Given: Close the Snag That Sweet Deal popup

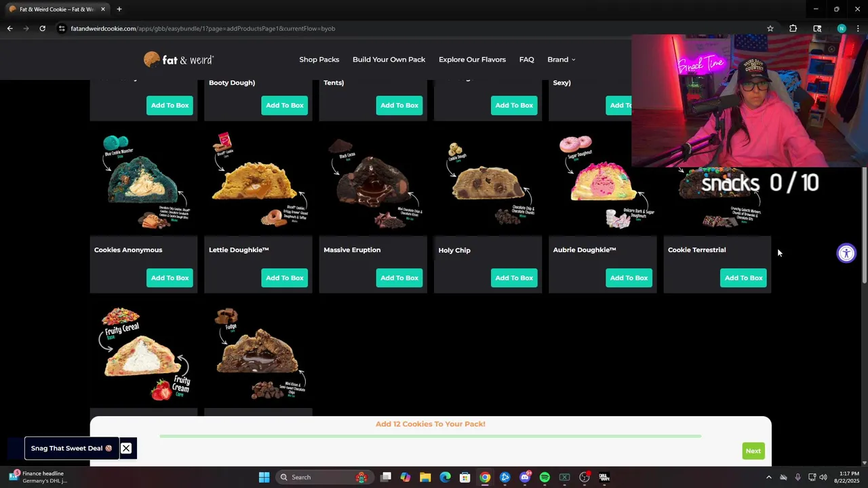Looking at the screenshot, I should (126, 448).
